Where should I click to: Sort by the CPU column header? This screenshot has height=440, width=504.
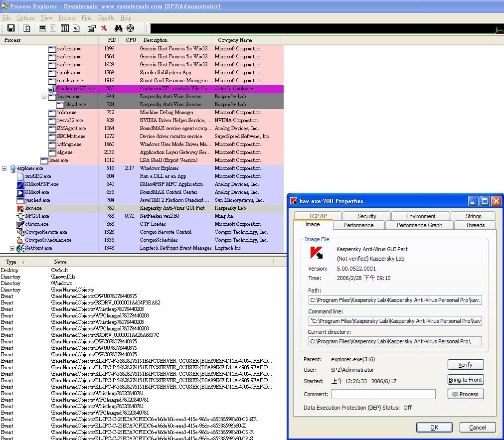(x=128, y=40)
